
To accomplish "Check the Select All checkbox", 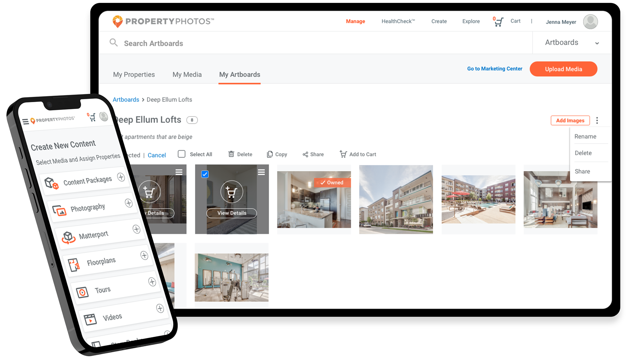I will 181,154.
